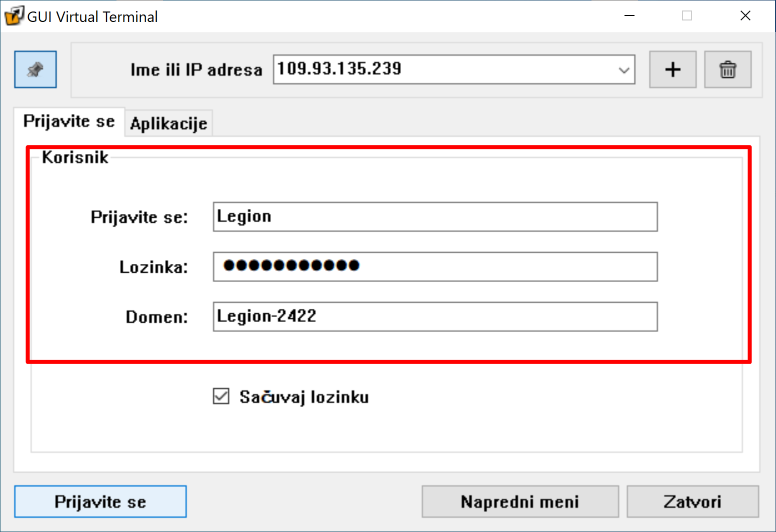Close the window with the X icon
The height and width of the screenshot is (532, 776).
(745, 16)
